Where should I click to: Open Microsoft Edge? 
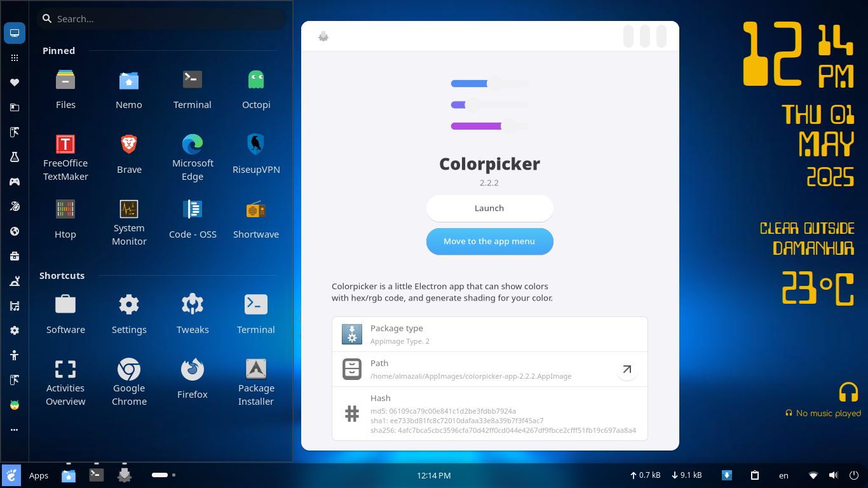click(193, 157)
